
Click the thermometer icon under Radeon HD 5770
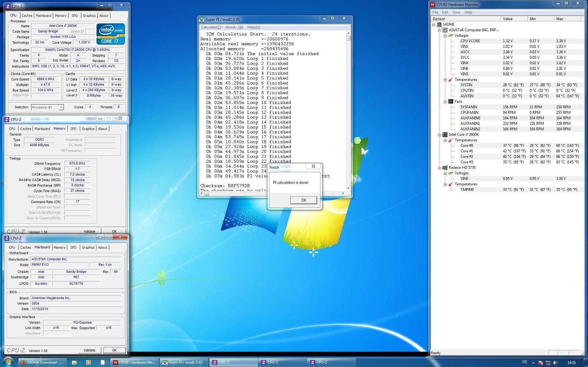(x=451, y=184)
